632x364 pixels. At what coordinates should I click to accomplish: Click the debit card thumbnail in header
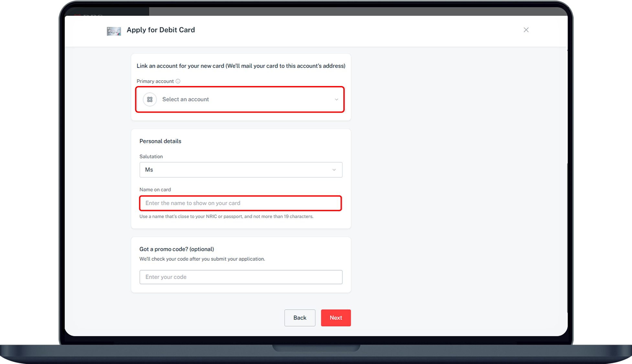114,31
